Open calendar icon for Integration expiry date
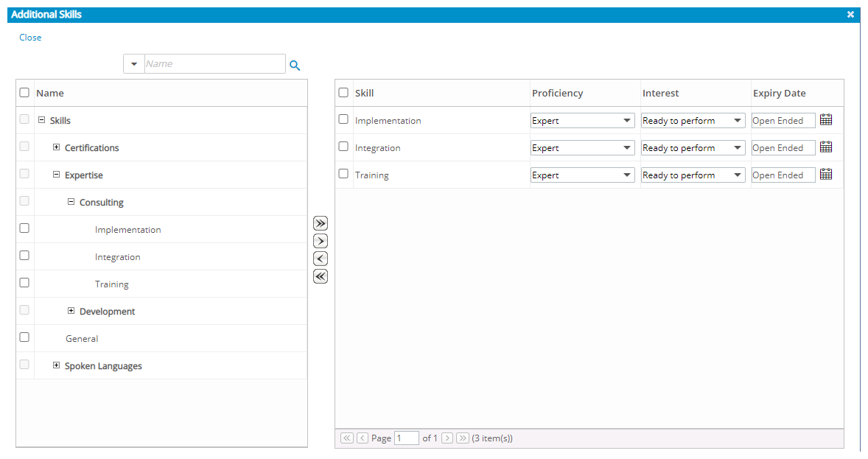This screenshot has width=868, height=459. click(x=826, y=147)
